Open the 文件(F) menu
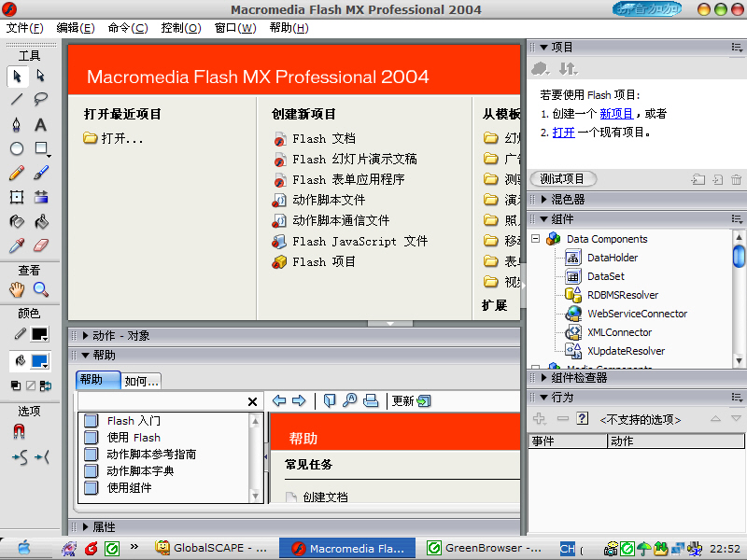This screenshot has height=560, width=747. (x=25, y=28)
